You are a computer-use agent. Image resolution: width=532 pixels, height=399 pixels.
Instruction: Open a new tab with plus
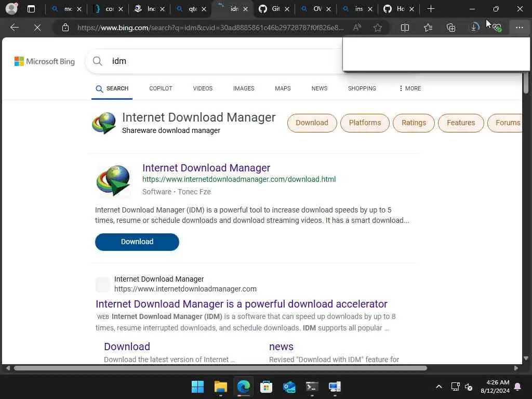point(431,9)
